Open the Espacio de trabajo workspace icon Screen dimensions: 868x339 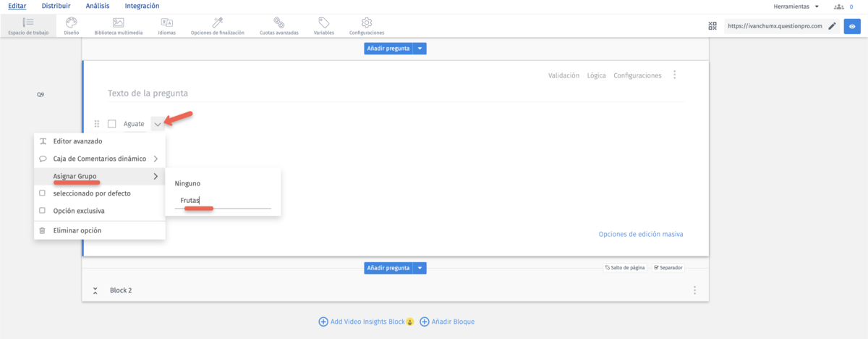[x=29, y=22]
